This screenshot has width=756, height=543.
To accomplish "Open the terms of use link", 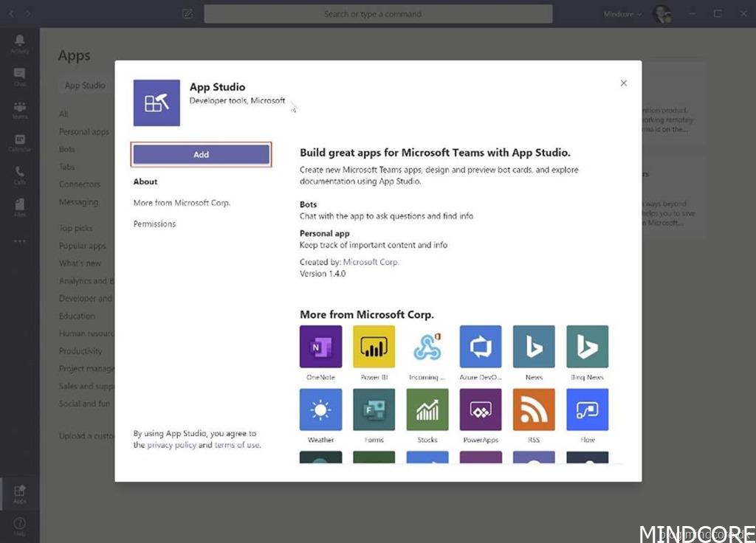I will (236, 445).
